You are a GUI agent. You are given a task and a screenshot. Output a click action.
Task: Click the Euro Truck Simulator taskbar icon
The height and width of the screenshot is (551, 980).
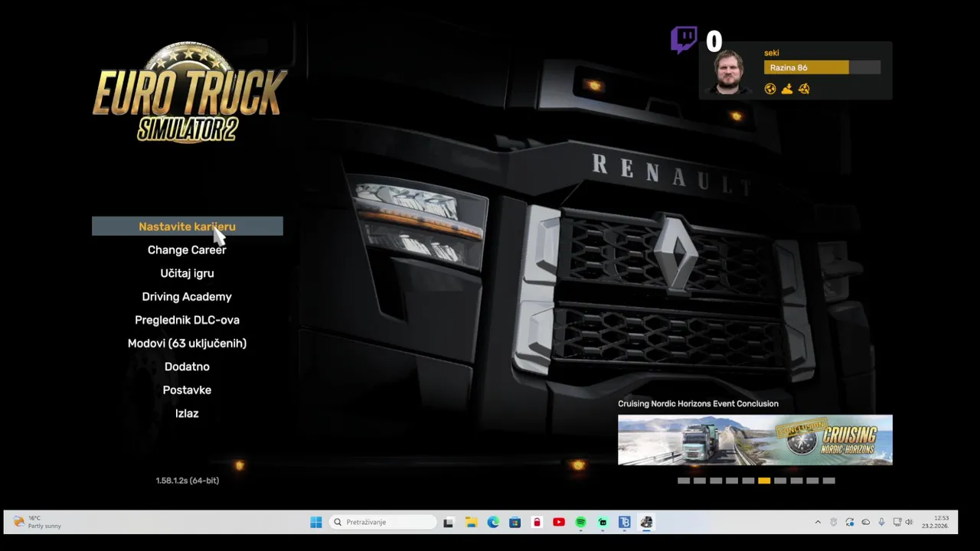pos(647,523)
